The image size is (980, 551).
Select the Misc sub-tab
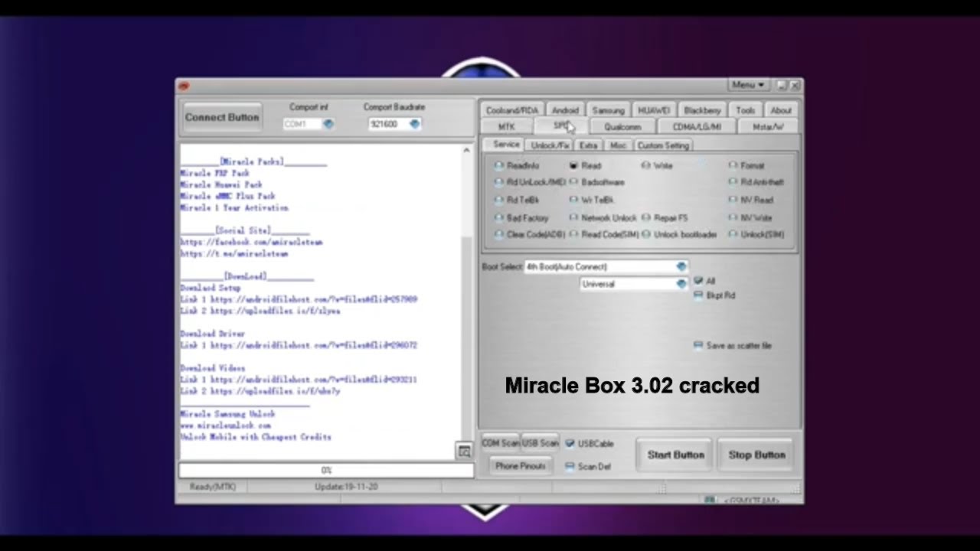pyautogui.click(x=618, y=145)
